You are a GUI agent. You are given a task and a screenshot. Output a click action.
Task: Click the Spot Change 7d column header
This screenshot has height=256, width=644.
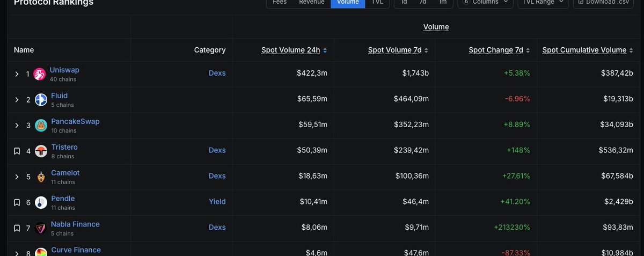point(496,50)
